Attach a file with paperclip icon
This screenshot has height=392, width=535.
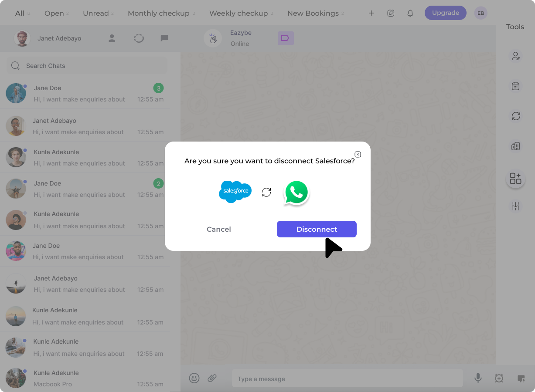click(x=212, y=378)
